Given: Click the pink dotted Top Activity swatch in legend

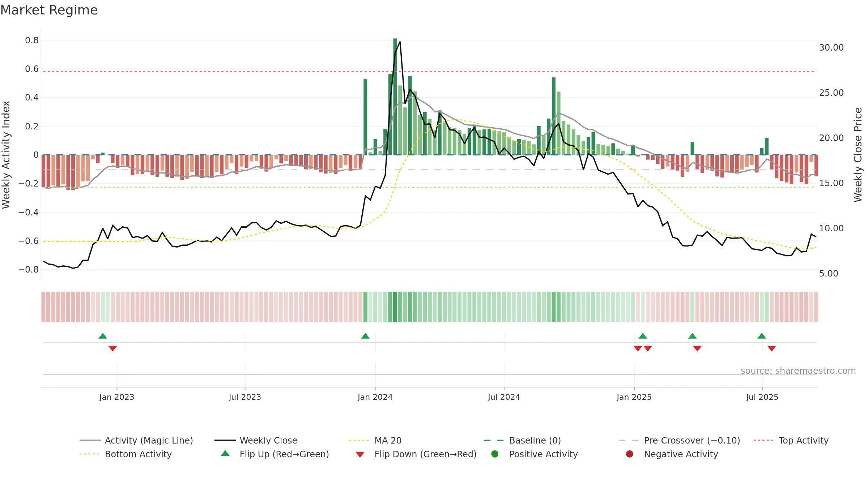Looking at the screenshot, I should [763, 440].
